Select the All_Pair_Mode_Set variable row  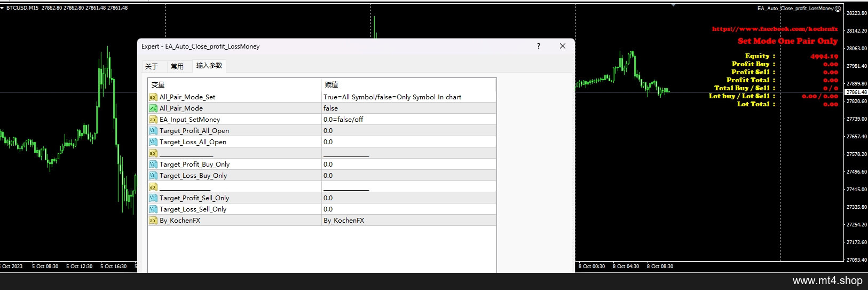(322, 97)
